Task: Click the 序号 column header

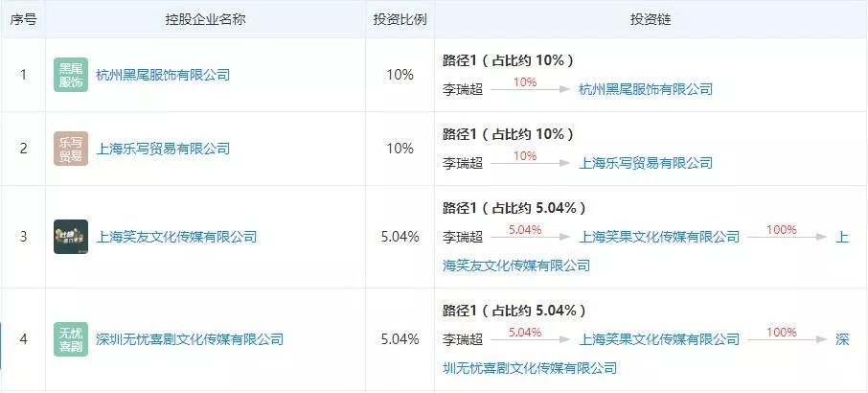Action: pos(23,19)
